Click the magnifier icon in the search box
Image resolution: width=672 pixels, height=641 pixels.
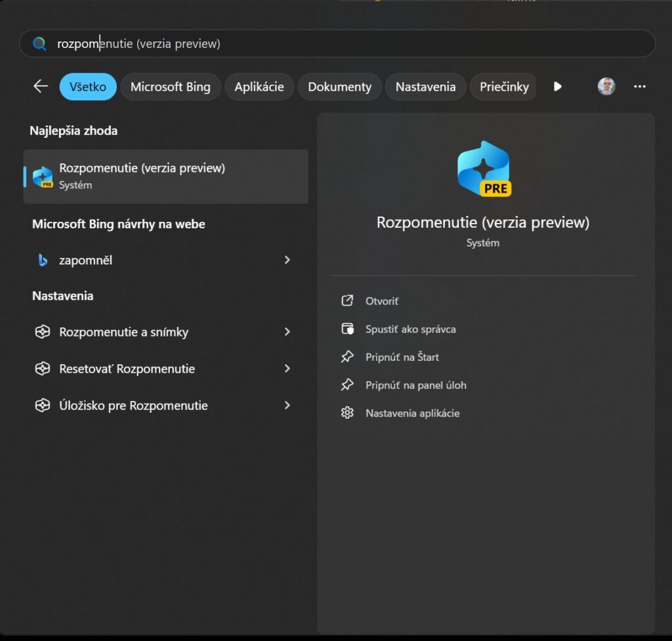[x=39, y=43]
